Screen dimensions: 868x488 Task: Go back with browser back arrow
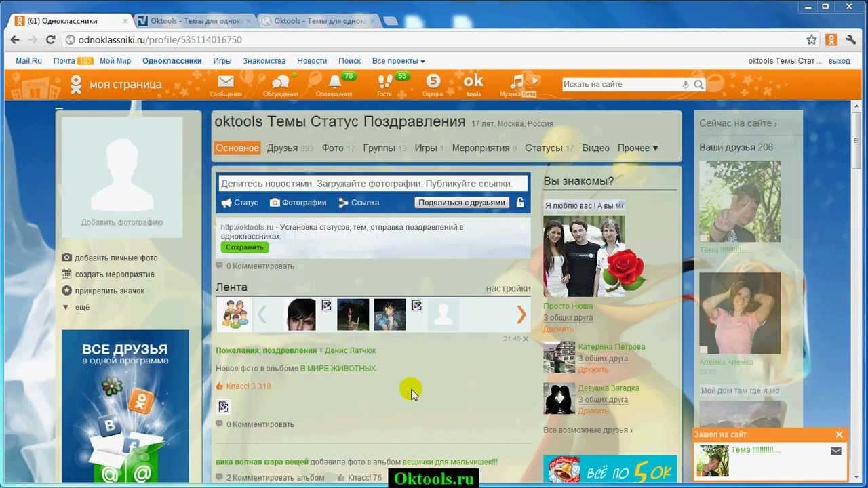point(15,40)
